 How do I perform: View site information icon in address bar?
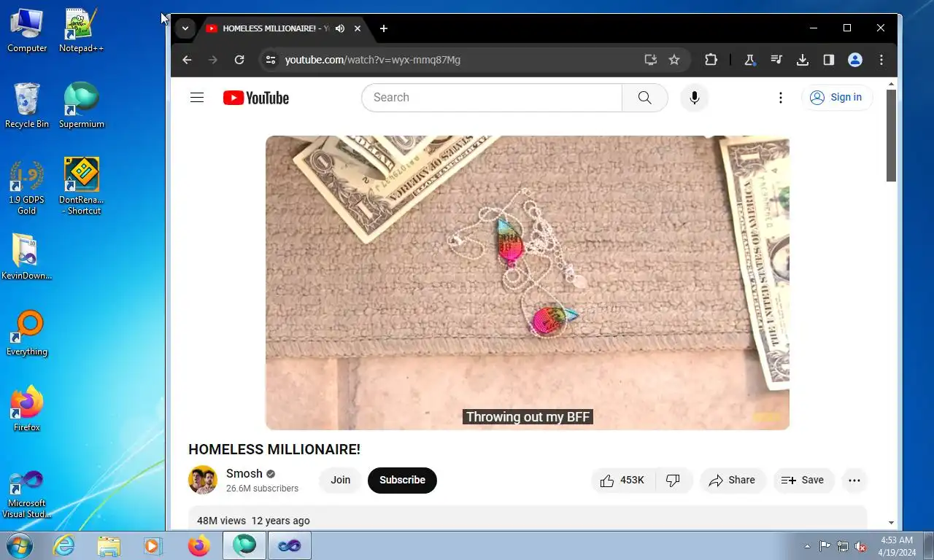[271, 60]
